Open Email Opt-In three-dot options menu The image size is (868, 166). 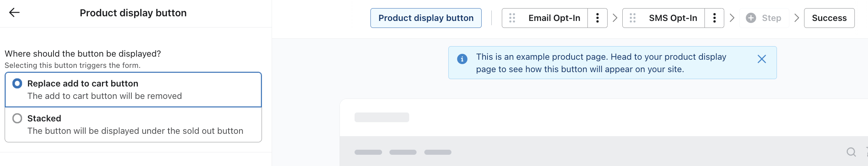598,18
